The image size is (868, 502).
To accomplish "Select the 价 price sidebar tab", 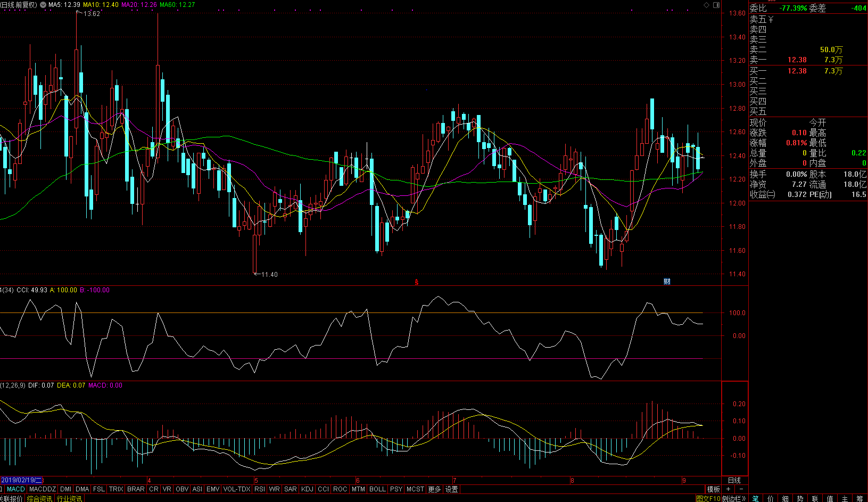I will pyautogui.click(x=771, y=499).
